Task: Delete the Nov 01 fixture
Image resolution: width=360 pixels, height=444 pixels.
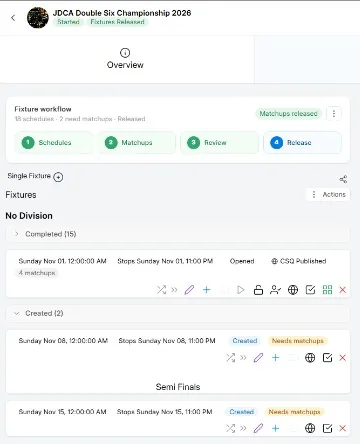Action: [x=342, y=290]
